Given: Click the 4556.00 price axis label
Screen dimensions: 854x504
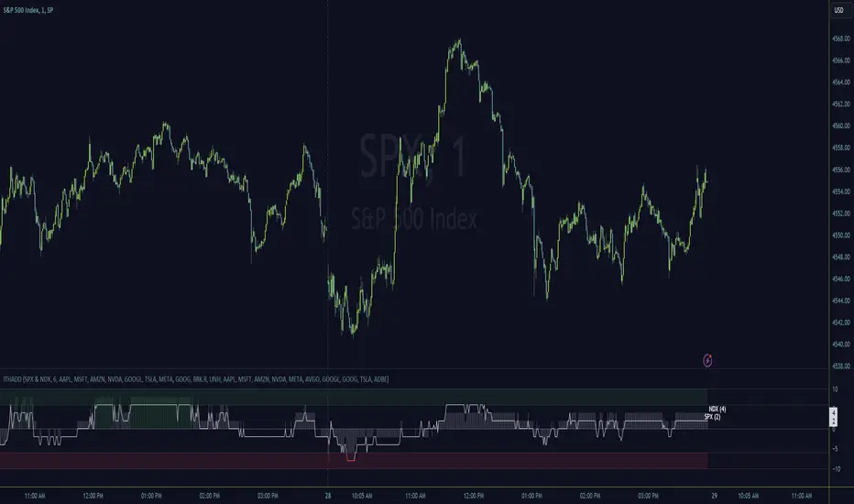Looking at the screenshot, I should pyautogui.click(x=841, y=170).
